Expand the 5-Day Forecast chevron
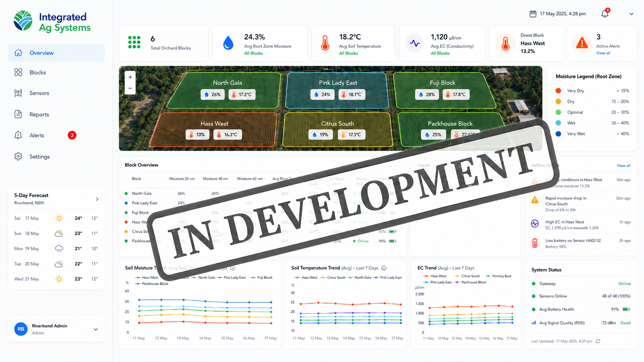Image resolution: width=644 pixels, height=362 pixels. click(x=97, y=199)
